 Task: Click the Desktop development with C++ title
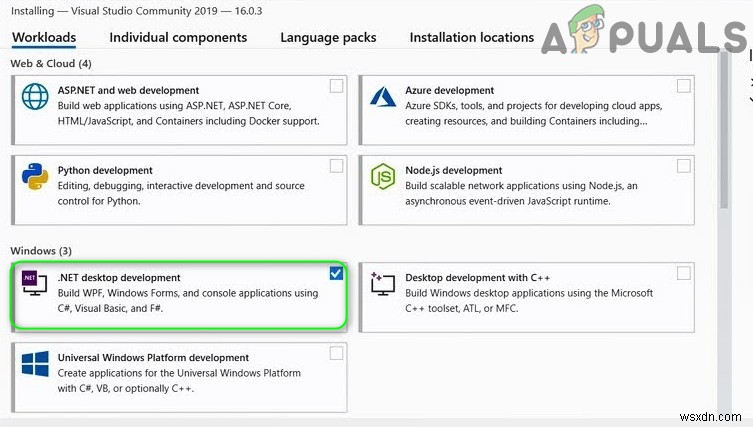coord(477,277)
